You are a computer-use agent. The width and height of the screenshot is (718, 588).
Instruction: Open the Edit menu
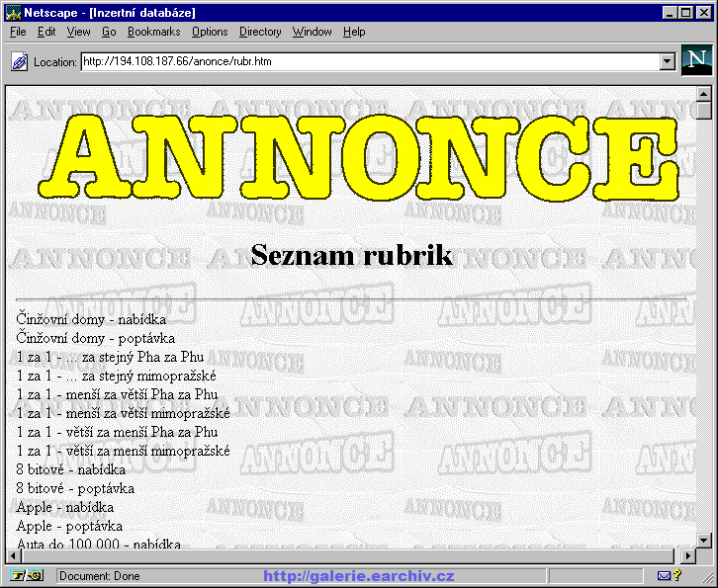(x=46, y=32)
